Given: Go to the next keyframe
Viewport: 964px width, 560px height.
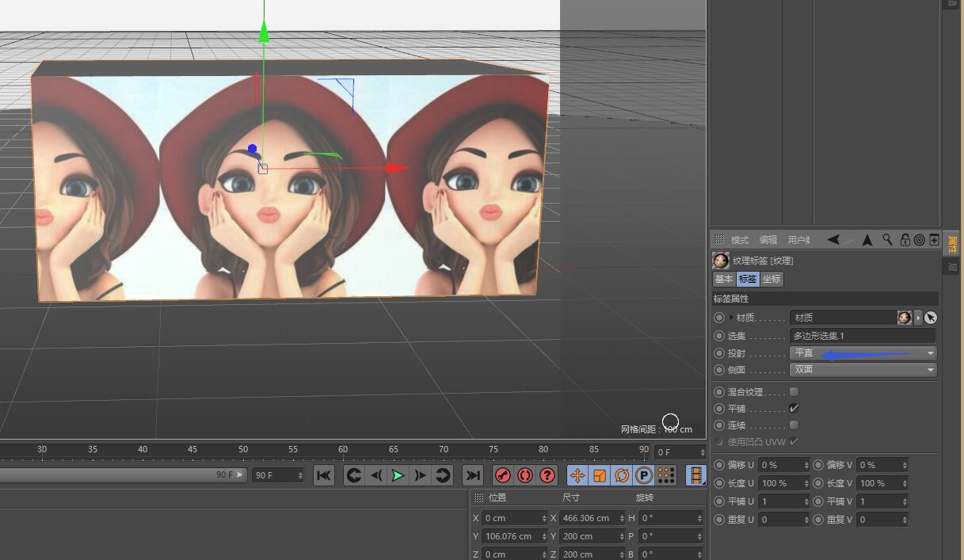Looking at the screenshot, I should point(443,475).
